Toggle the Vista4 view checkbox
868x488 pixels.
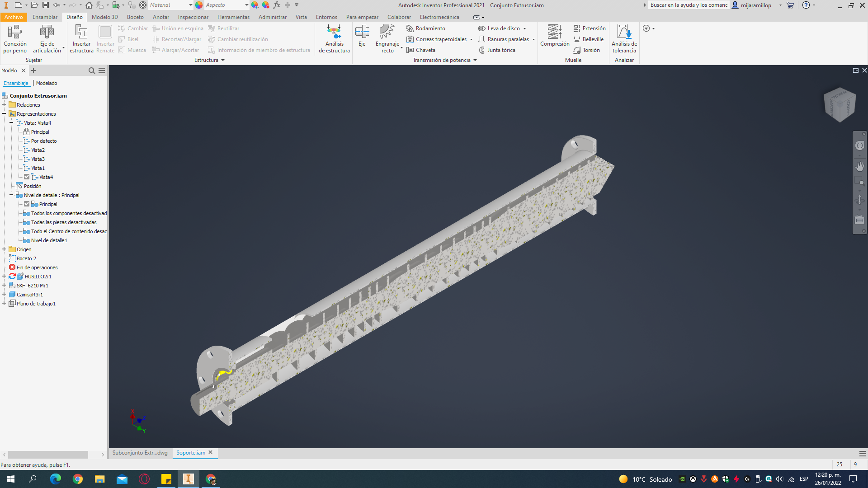[27, 177]
